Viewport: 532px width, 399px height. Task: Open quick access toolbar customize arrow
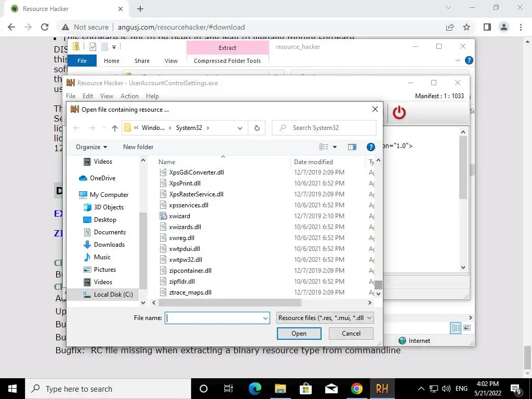114,47
